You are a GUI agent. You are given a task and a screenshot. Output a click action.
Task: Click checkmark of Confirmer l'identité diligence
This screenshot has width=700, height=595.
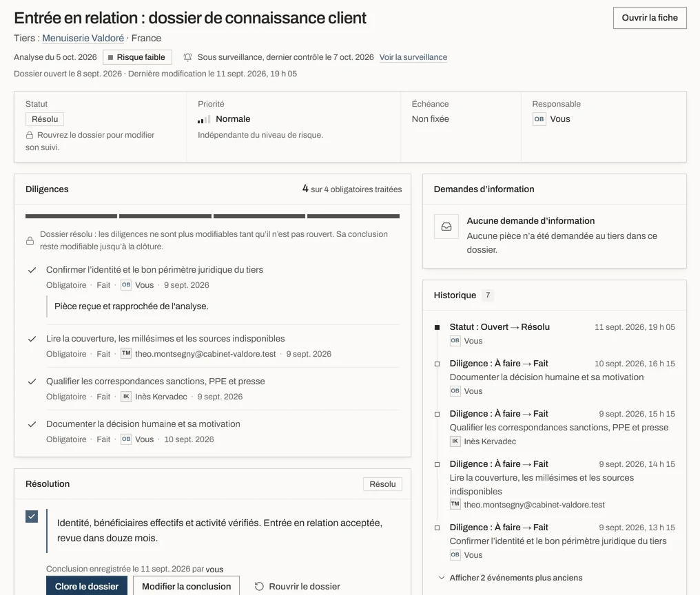32,270
